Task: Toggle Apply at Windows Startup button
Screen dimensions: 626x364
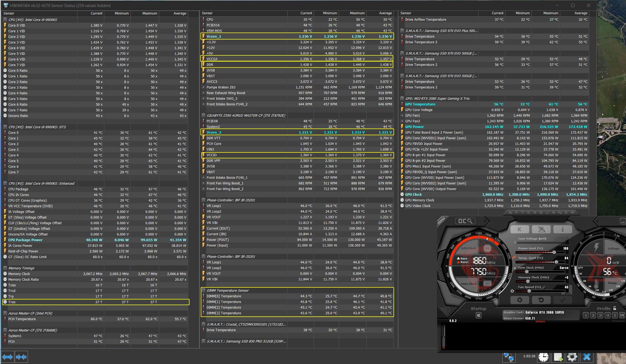Action: click(x=478, y=315)
